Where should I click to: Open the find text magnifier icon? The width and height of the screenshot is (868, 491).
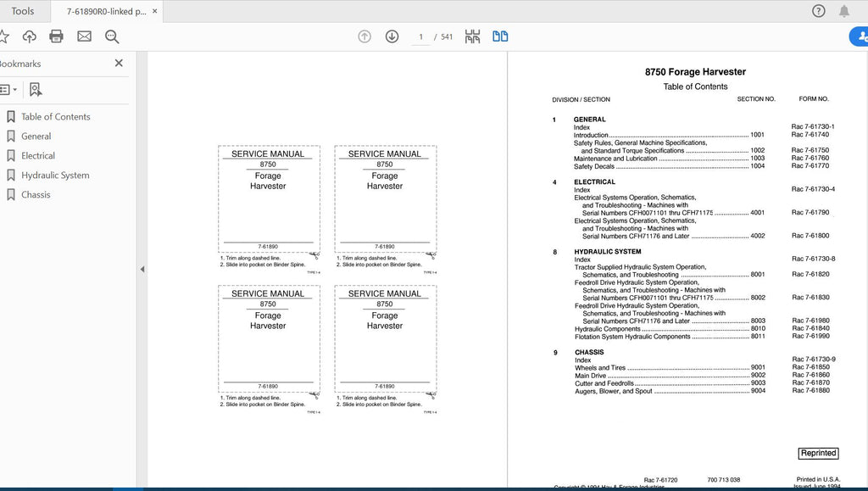[112, 36]
